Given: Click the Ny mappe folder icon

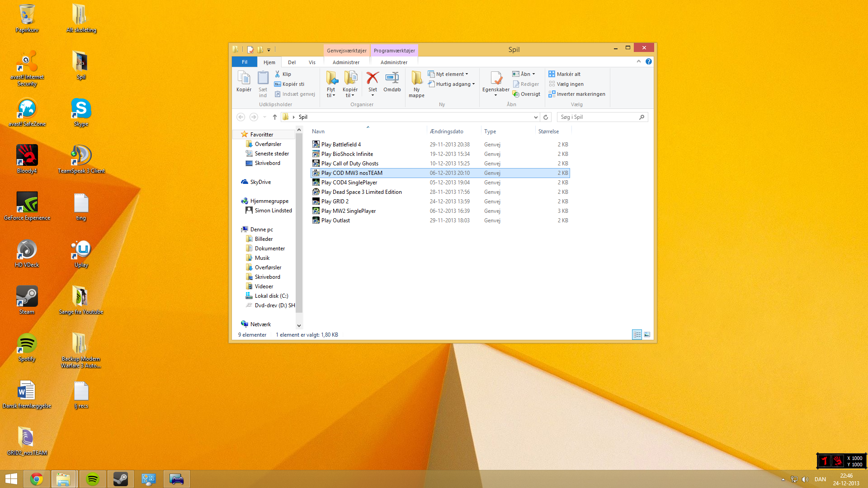Looking at the screenshot, I should pyautogui.click(x=416, y=84).
